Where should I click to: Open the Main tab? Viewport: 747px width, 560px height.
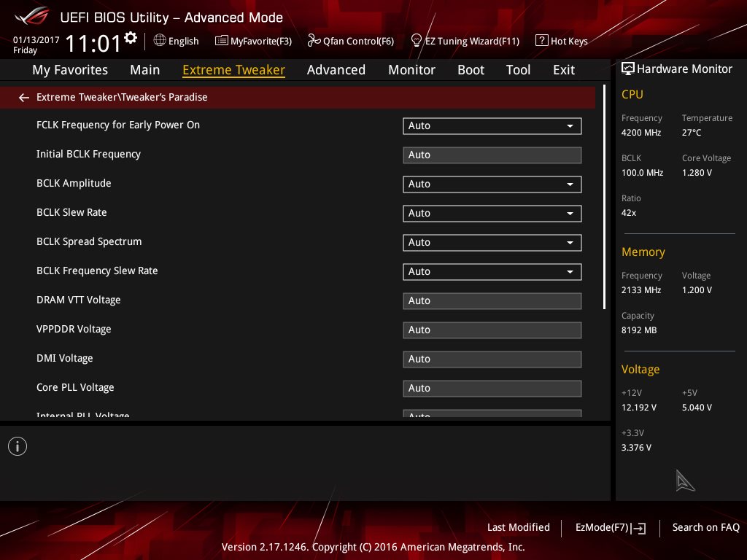[145, 70]
